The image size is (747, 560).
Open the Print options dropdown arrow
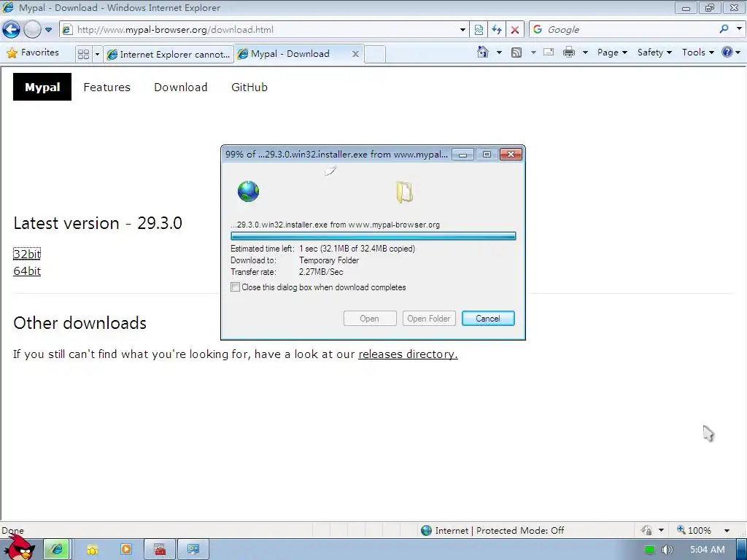pos(585,52)
